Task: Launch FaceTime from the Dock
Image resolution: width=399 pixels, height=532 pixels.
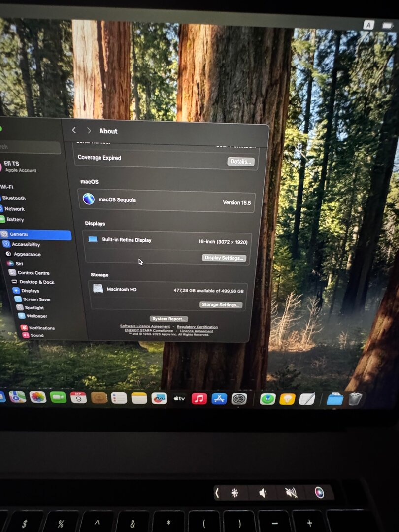Action: (x=58, y=398)
